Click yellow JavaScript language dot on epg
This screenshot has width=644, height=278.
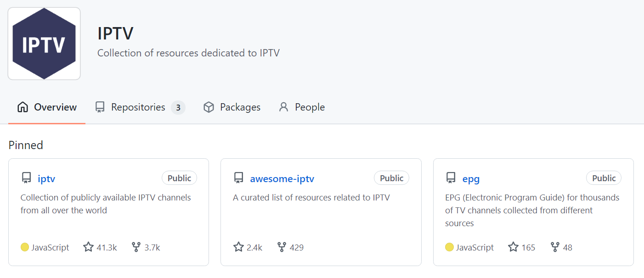click(x=449, y=247)
